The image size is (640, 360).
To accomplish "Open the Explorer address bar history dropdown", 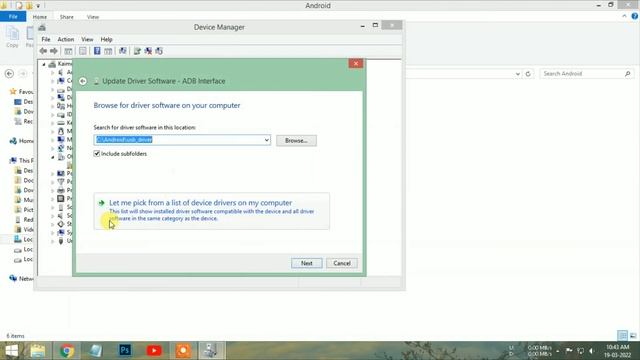I will point(518,74).
